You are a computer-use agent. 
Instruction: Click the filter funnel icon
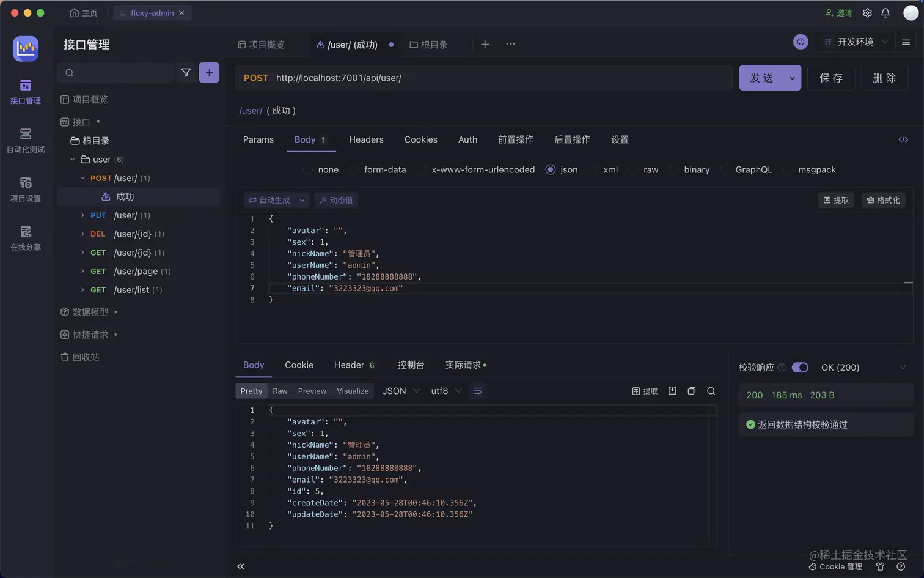coord(186,73)
